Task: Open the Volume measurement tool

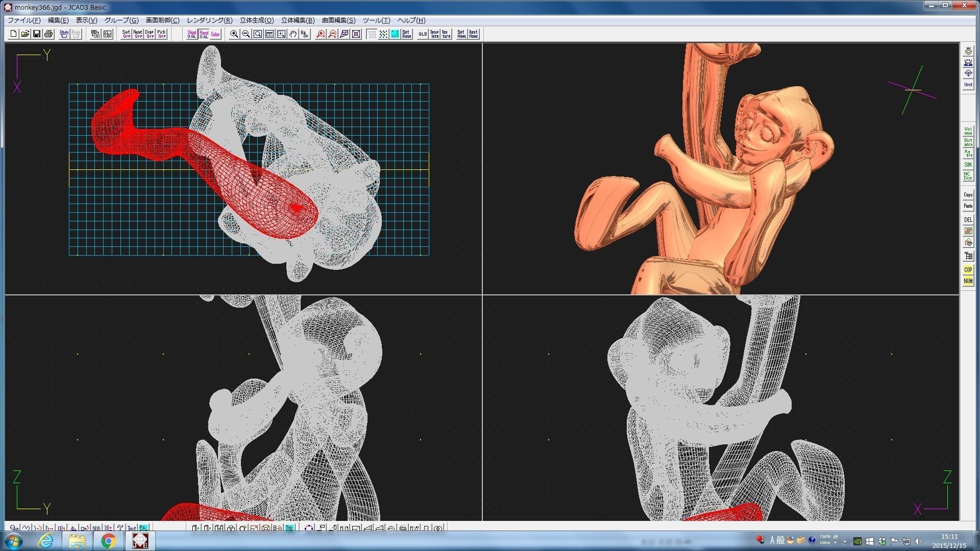Action: click(x=968, y=131)
